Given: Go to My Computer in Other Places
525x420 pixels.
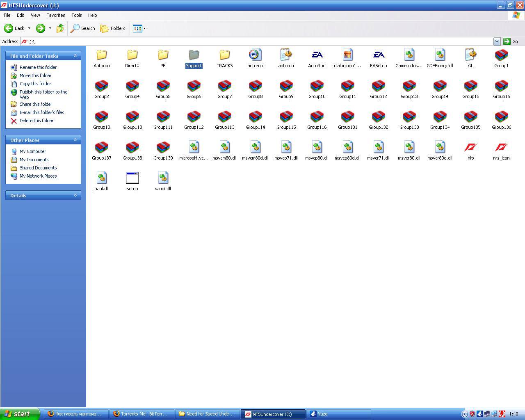Looking at the screenshot, I should tap(33, 151).
